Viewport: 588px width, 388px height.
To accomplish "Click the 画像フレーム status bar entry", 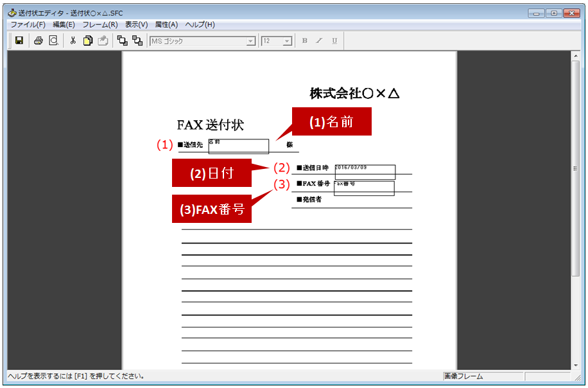I will (483, 376).
